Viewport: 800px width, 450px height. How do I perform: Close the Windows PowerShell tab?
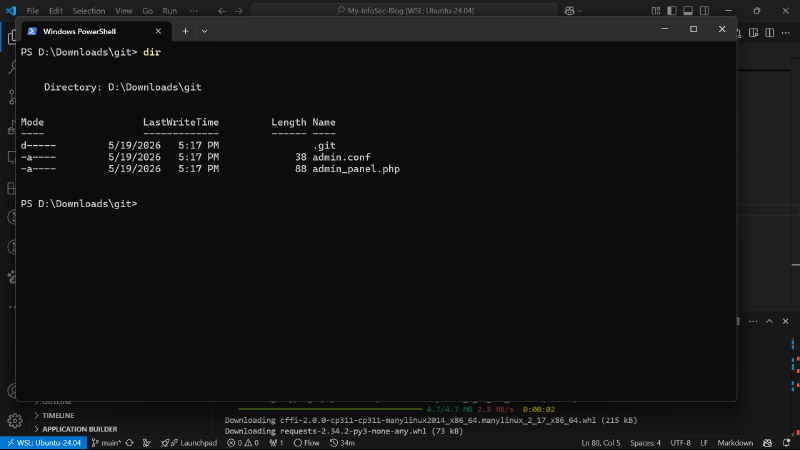click(158, 31)
